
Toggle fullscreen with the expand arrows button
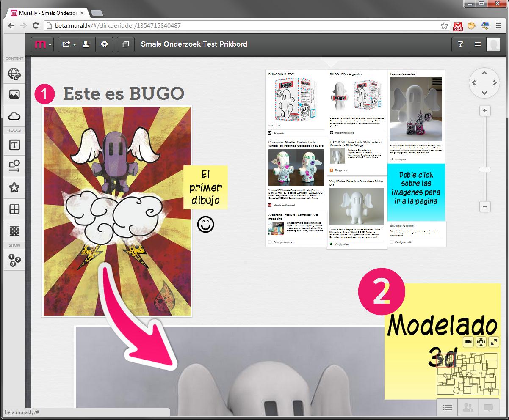pyautogui.click(x=493, y=342)
